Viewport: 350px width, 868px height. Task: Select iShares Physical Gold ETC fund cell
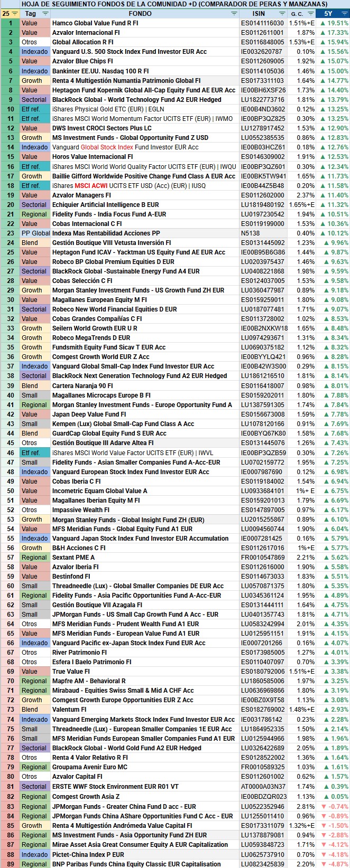(x=145, y=109)
